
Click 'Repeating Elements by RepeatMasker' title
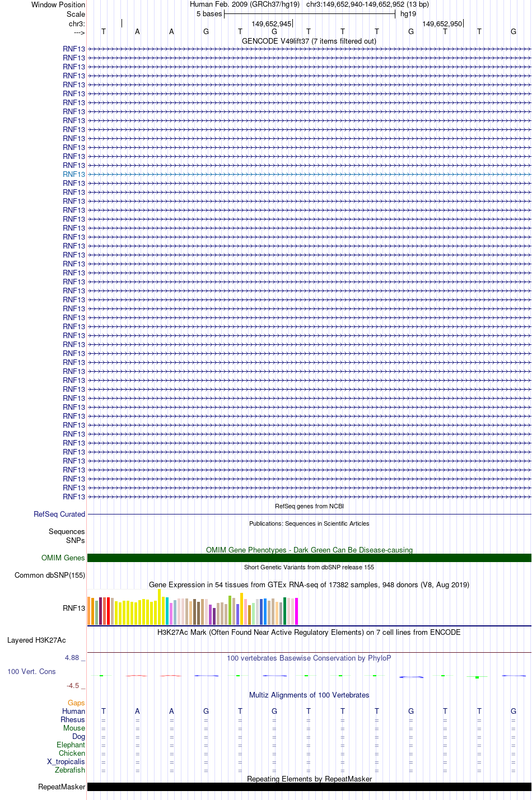click(x=309, y=779)
